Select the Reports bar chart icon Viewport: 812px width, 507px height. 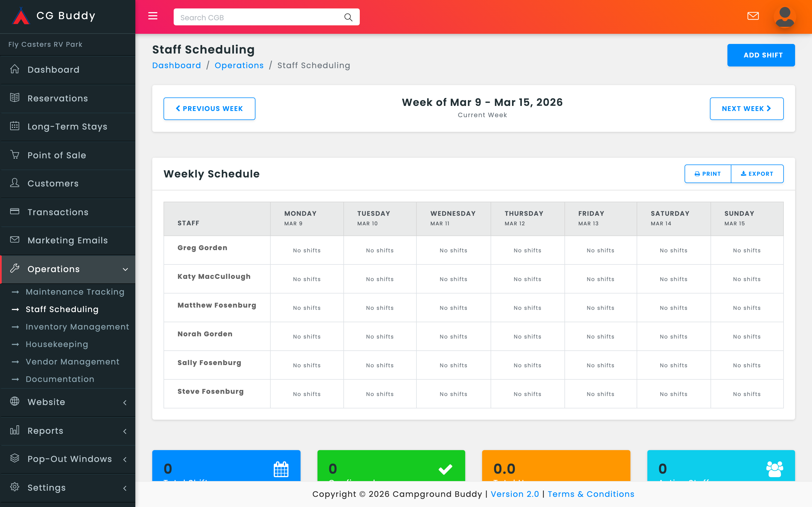point(15,431)
